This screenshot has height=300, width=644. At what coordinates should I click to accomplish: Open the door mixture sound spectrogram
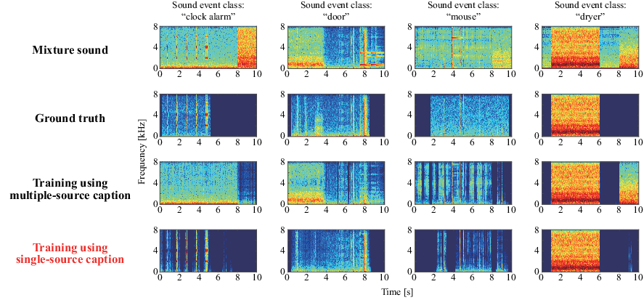click(336, 47)
